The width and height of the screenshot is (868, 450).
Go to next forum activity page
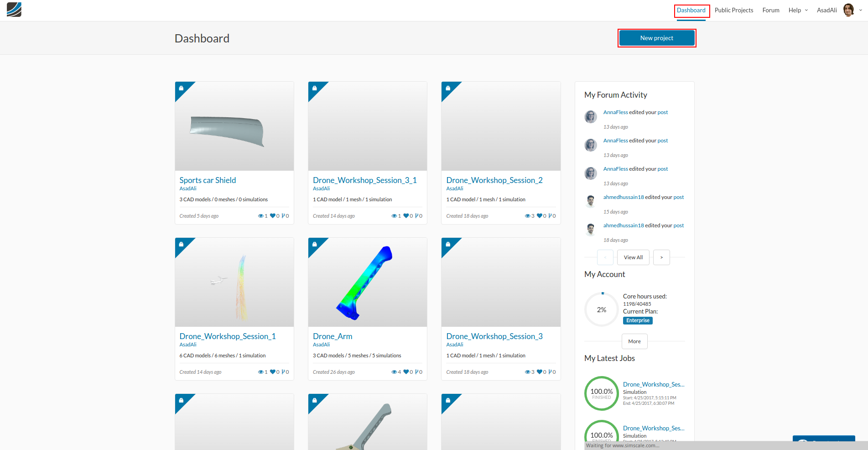(661, 257)
